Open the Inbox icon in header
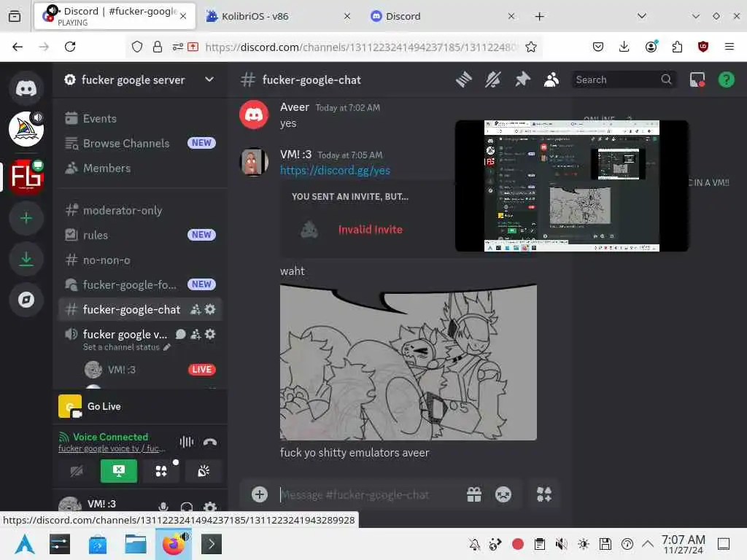This screenshot has height=560, width=747. point(697,79)
